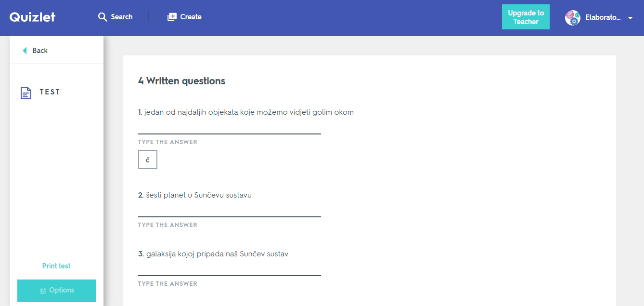Click the Elaborato username text

(603, 18)
